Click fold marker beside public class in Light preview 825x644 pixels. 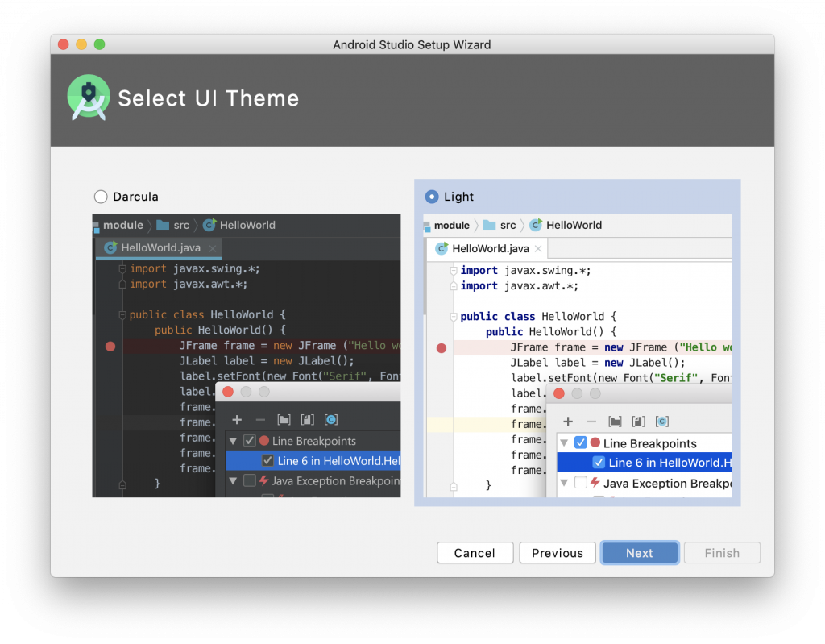pos(453,317)
